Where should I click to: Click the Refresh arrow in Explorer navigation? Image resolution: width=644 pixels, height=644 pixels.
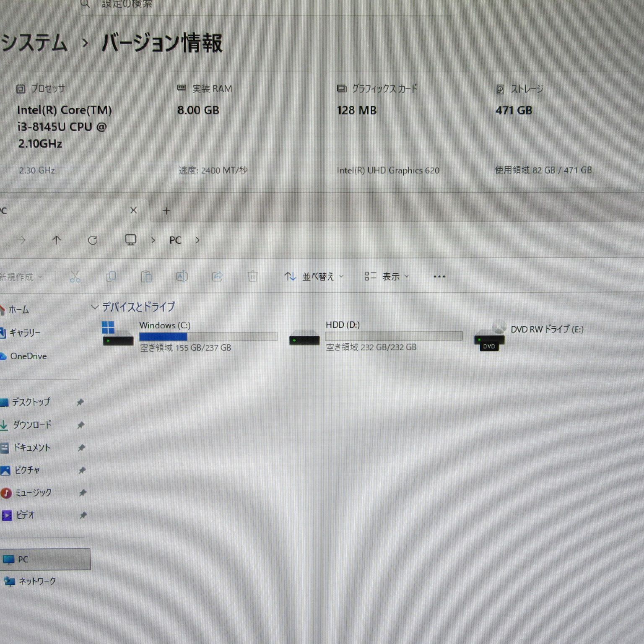click(x=93, y=240)
